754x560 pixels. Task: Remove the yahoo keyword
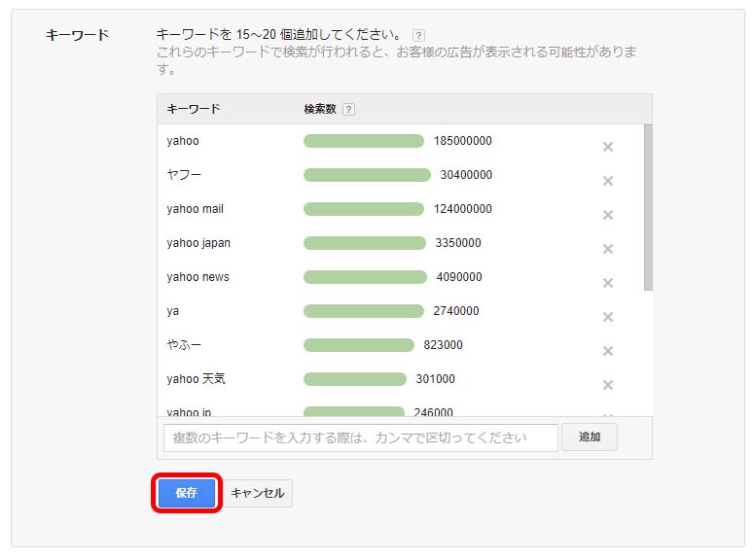point(608,147)
